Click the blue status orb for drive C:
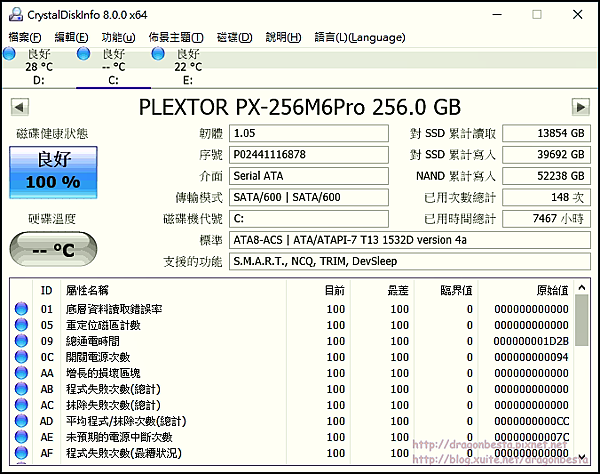The width and height of the screenshot is (600, 474). point(83,54)
